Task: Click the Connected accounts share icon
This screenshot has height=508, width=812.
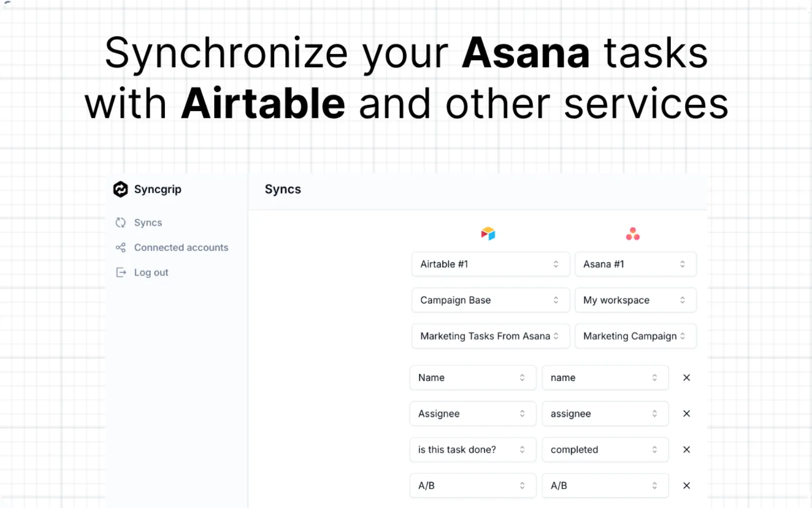Action: coord(120,247)
